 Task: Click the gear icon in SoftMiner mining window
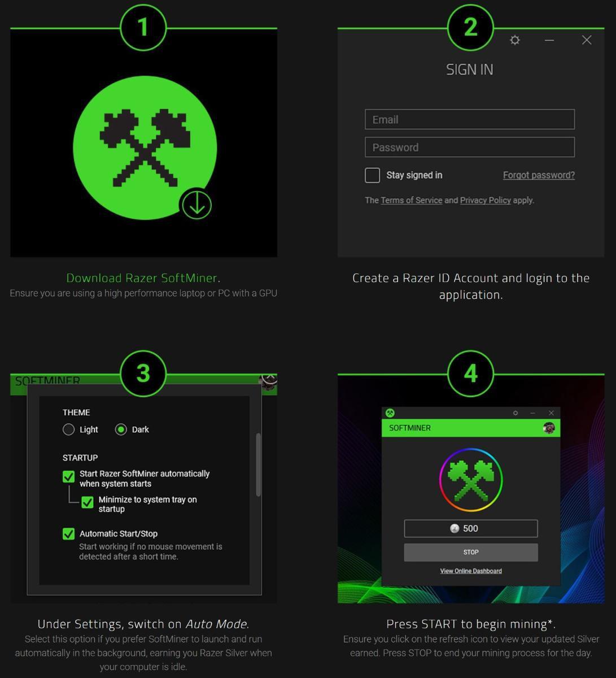point(515,413)
